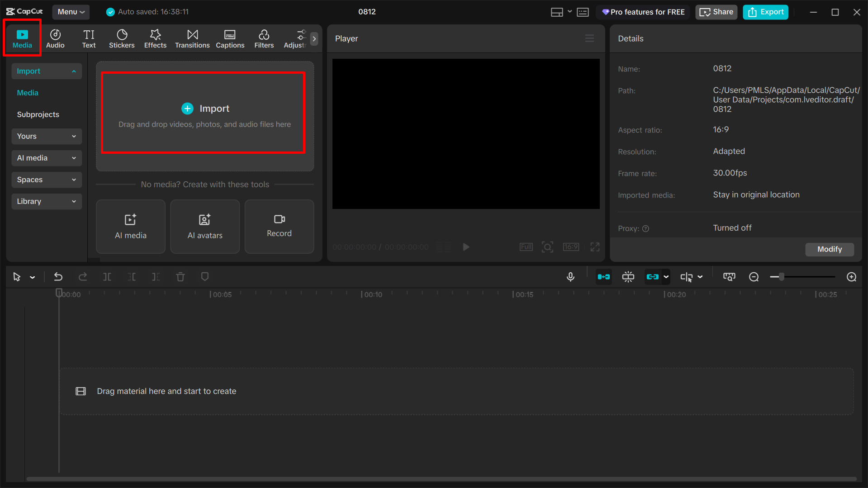This screenshot has width=868, height=488.
Task: Collapse the Import section
Action: (x=46, y=71)
